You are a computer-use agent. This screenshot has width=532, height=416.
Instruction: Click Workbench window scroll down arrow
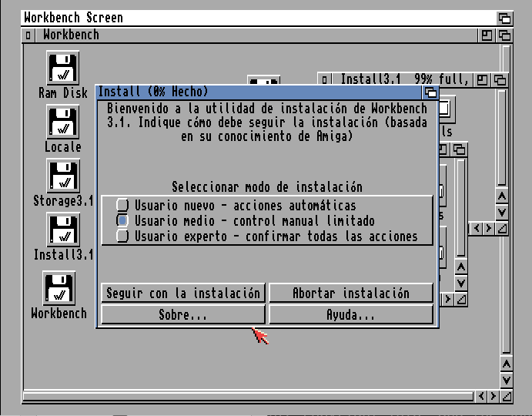pos(506,381)
